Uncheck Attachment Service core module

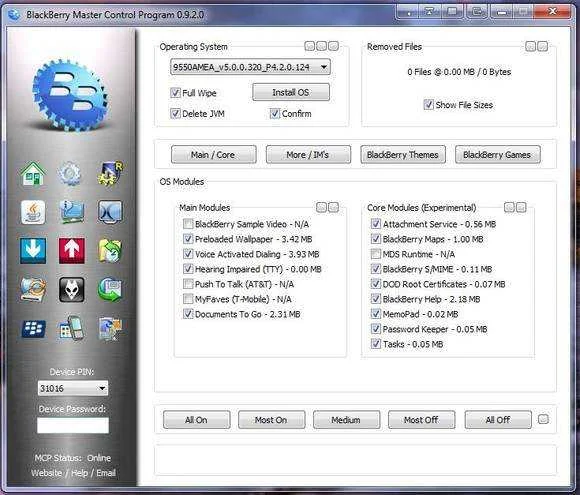point(375,224)
